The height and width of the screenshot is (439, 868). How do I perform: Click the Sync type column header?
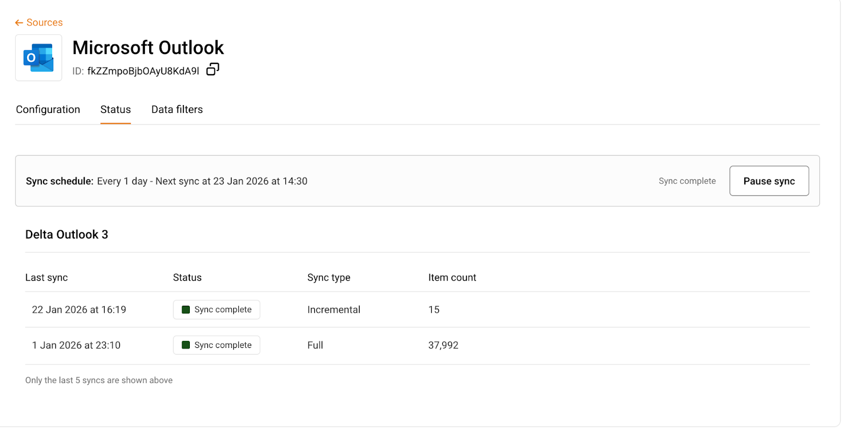point(329,277)
